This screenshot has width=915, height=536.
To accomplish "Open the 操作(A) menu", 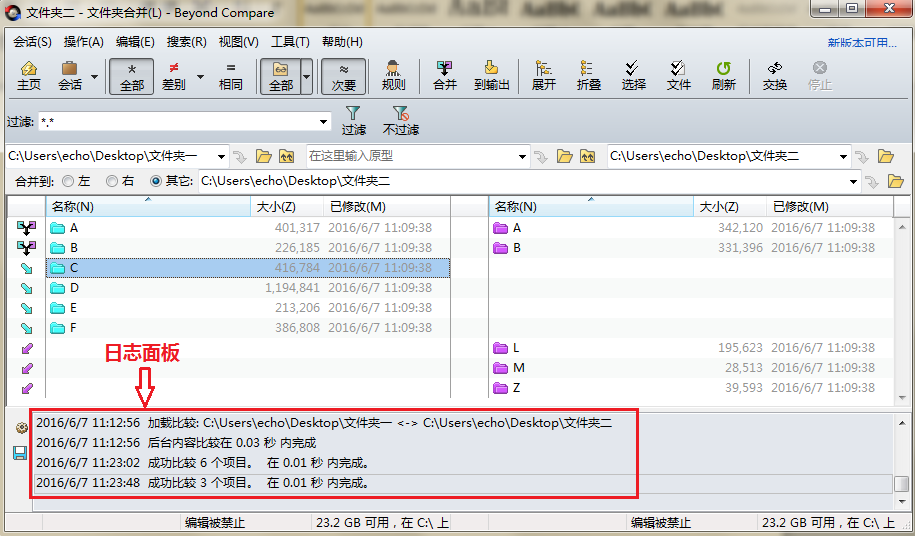I will [x=83, y=42].
